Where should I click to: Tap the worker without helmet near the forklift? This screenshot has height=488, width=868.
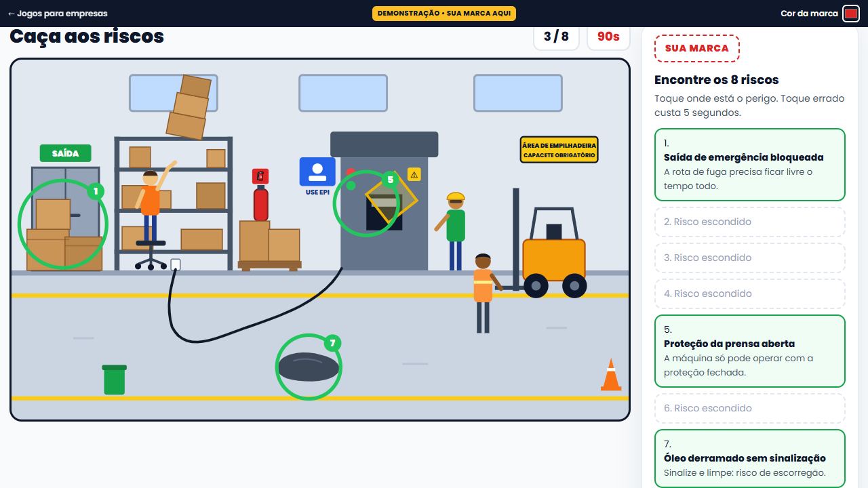click(484, 293)
